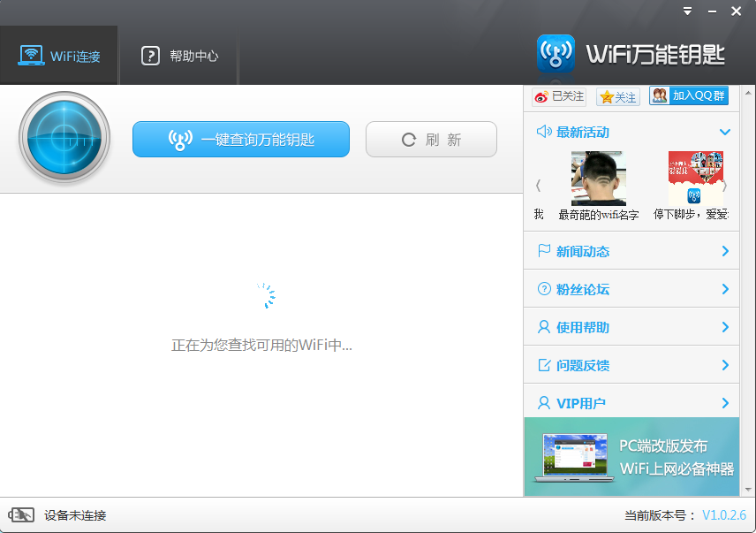Open the title bar dropdown menu arrow

(x=687, y=11)
